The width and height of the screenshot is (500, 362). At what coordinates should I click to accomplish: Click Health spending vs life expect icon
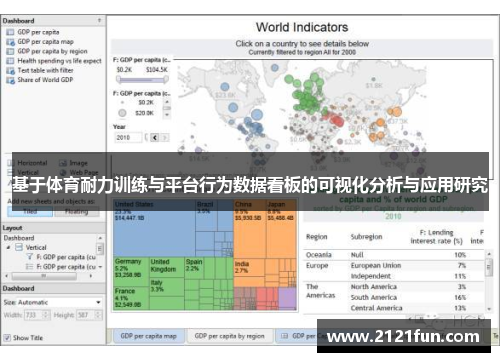click(x=10, y=61)
